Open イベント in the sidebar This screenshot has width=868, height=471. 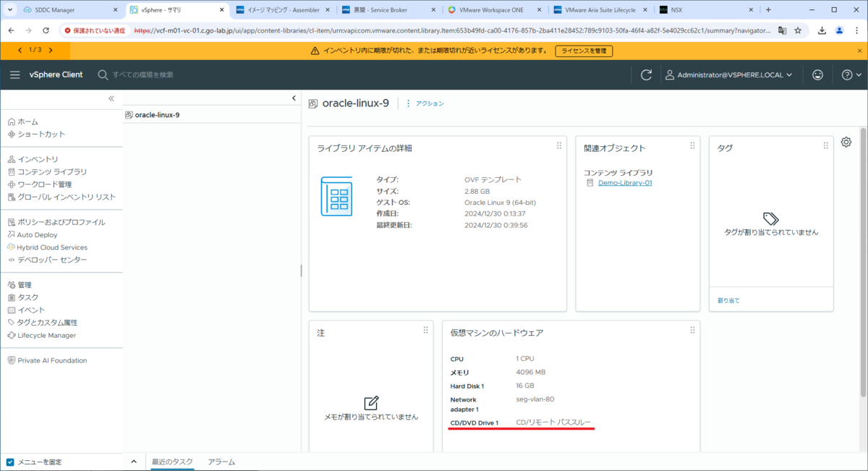point(26,310)
